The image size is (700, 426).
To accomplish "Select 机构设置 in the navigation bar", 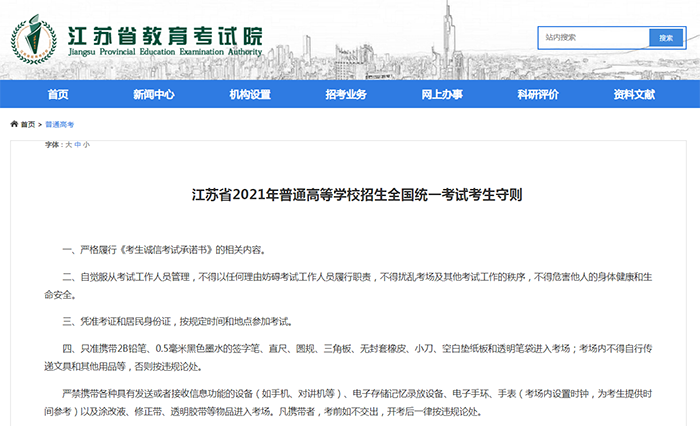I will (x=250, y=94).
